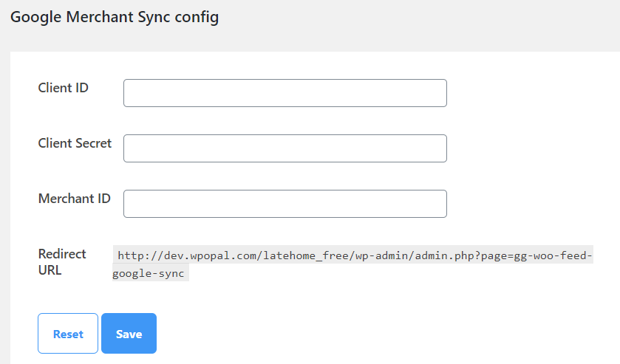The width and height of the screenshot is (620, 364).
Task: Click the Client ID label
Action: click(64, 88)
